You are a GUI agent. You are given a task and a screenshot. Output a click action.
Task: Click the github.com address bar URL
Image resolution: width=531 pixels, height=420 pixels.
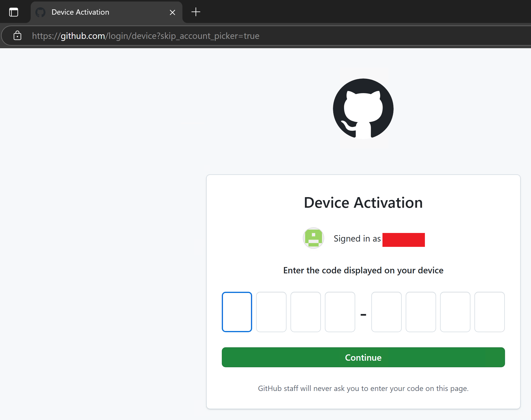pyautogui.click(x=146, y=36)
